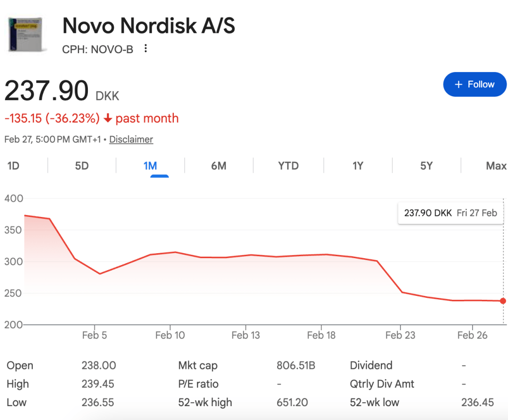
Task: Click the Feb 10 axis label
Action: [x=170, y=335]
